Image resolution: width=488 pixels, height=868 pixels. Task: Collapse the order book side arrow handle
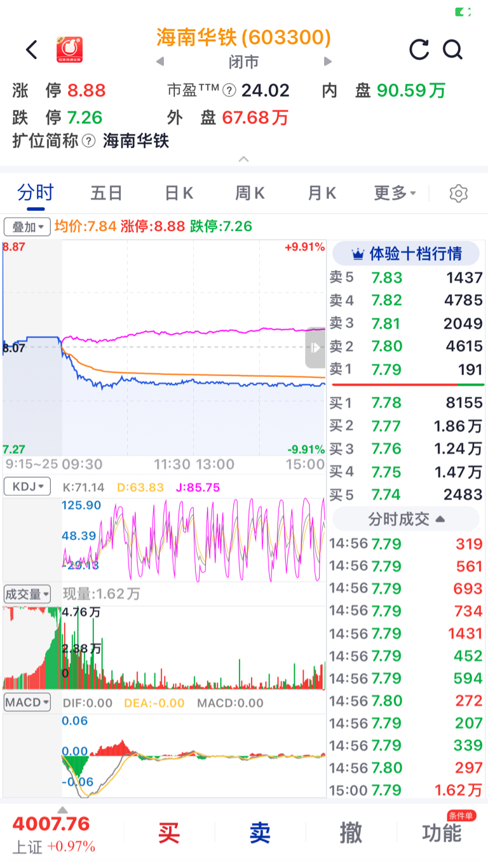[316, 348]
